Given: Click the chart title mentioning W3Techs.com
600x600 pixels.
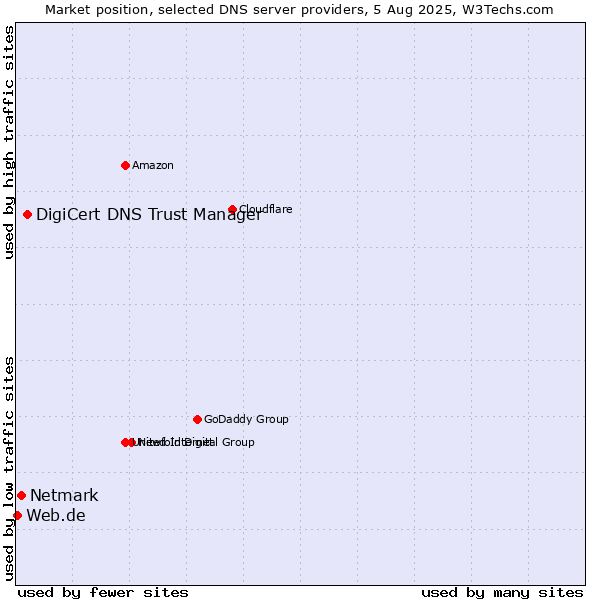Looking at the screenshot, I should [299, 10].
